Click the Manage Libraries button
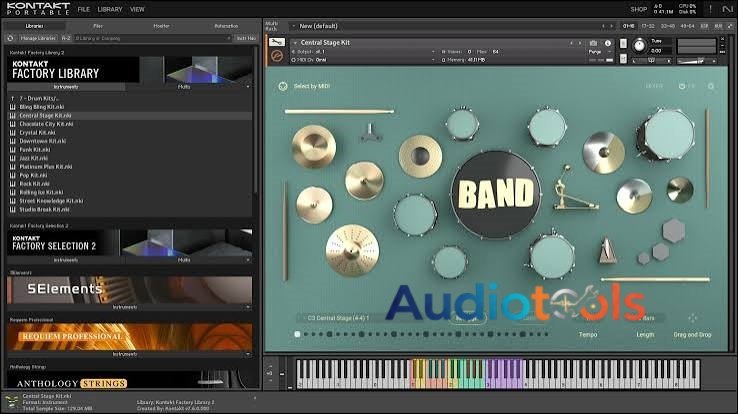738x414 pixels. click(x=38, y=38)
